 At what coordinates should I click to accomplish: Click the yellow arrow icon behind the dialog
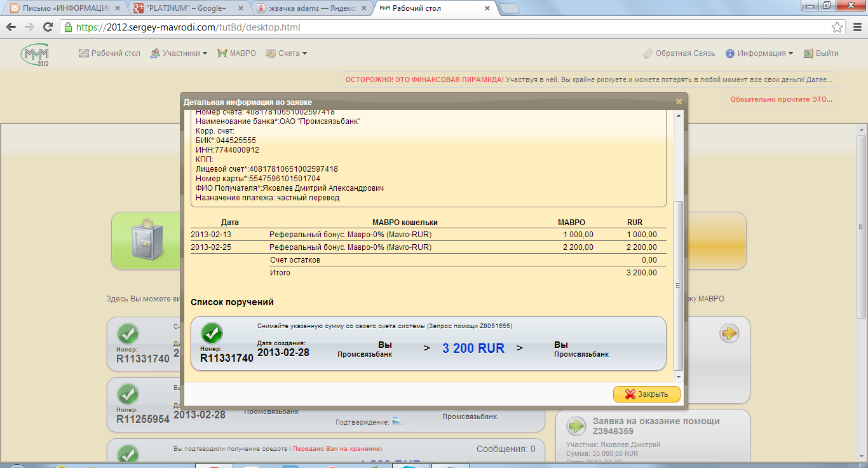tap(729, 333)
